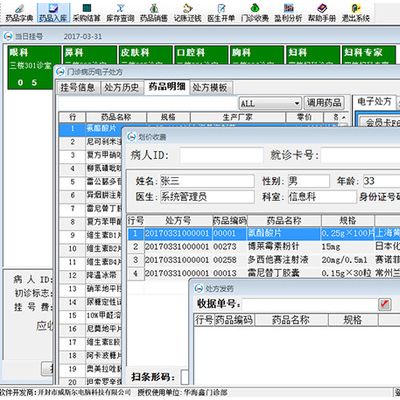Click 零价 column header in 药品明细
The image size is (400, 400).
click(304, 117)
